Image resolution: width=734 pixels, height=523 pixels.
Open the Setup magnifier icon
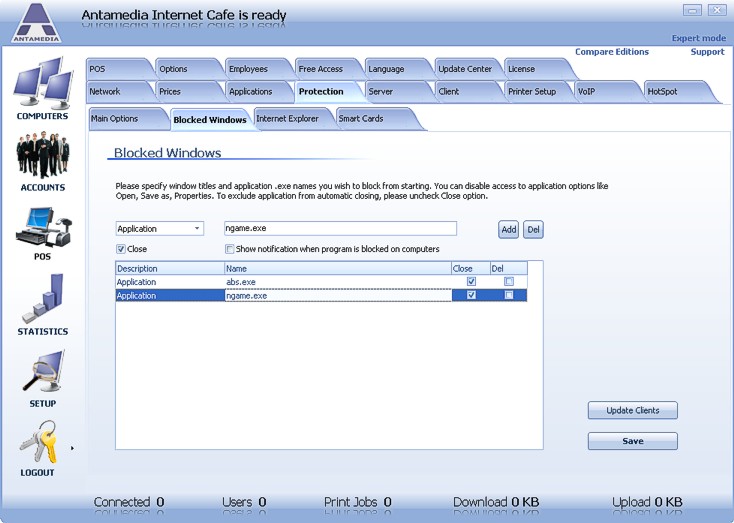[44, 371]
